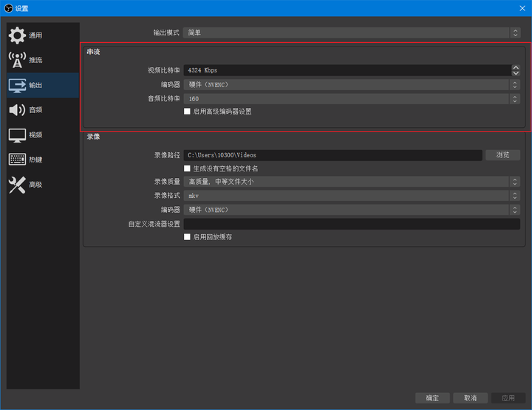Increase 视频比特率 with the up arrow
Screen dimensions: 532x410
[516, 67]
